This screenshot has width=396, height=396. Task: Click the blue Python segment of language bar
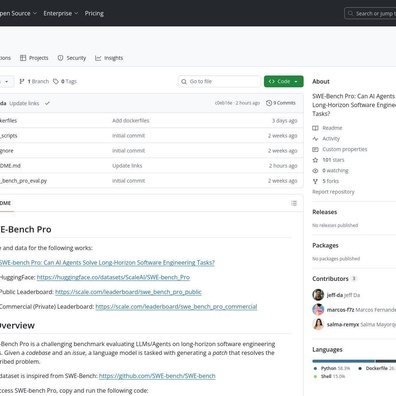point(344,361)
